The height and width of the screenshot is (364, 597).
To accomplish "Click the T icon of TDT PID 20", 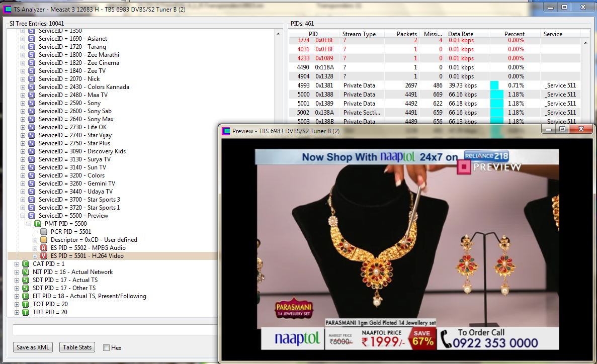I will (x=26, y=312).
